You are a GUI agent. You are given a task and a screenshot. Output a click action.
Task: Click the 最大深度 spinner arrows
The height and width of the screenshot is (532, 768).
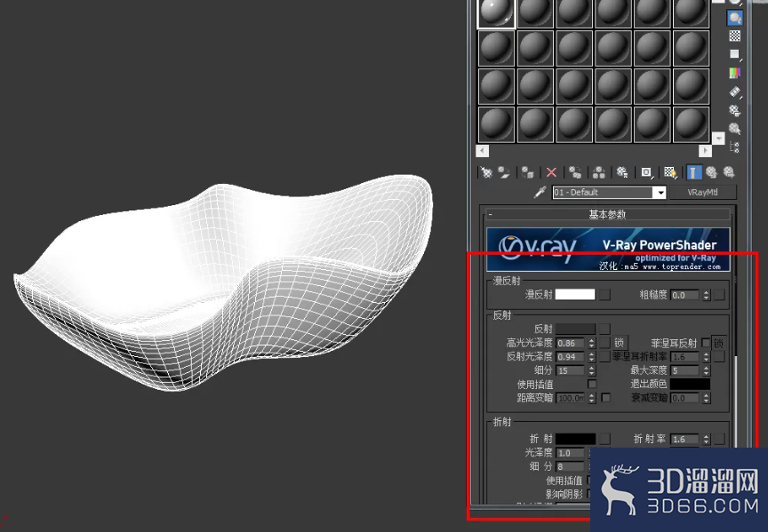pyautogui.click(x=706, y=370)
